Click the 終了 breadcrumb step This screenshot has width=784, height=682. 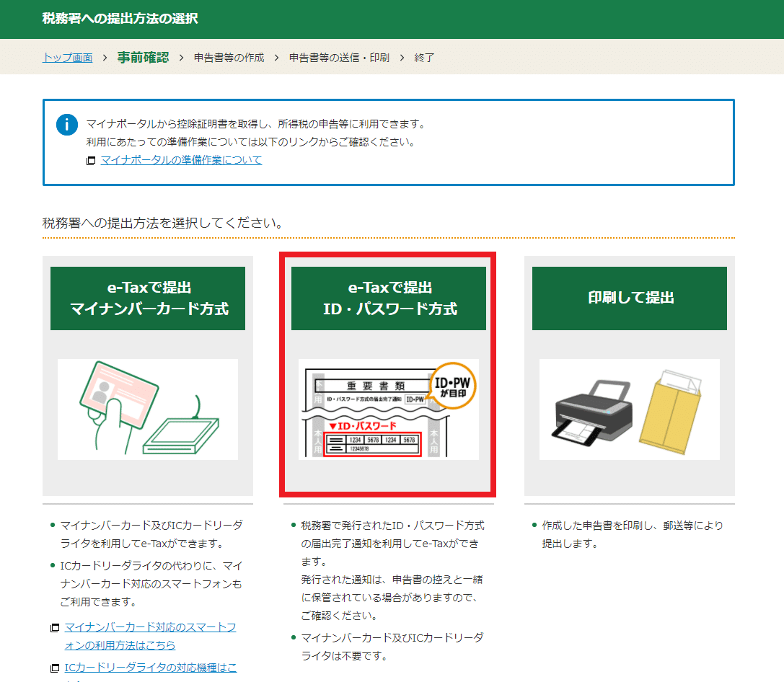424,58
